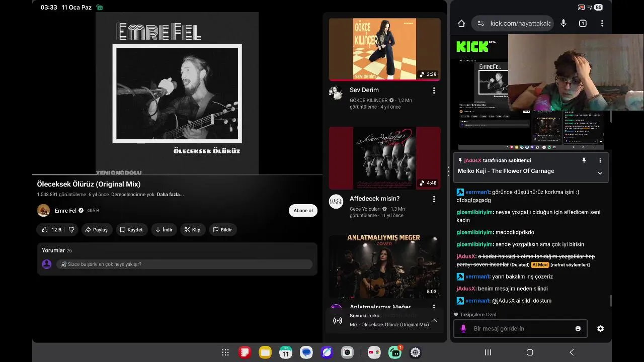Save video using Kaydet button
The height and width of the screenshot is (362, 644).
[x=131, y=230]
